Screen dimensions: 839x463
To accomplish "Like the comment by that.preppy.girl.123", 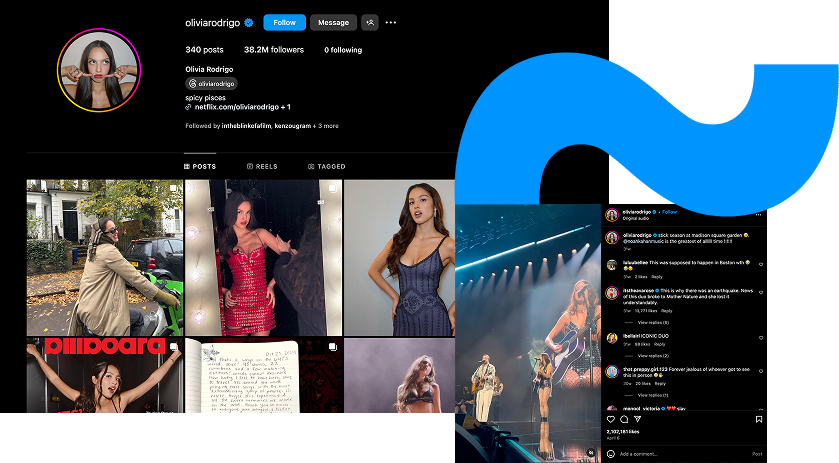I will click(x=761, y=371).
